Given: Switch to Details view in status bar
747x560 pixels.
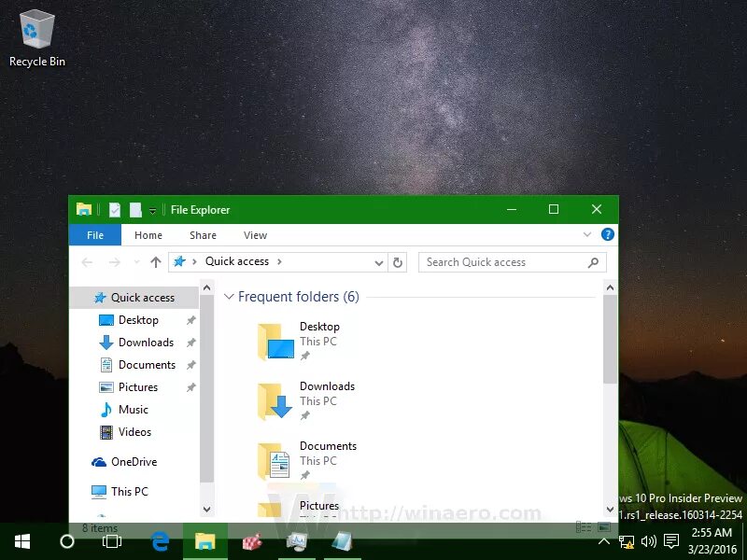Looking at the screenshot, I should click(584, 527).
